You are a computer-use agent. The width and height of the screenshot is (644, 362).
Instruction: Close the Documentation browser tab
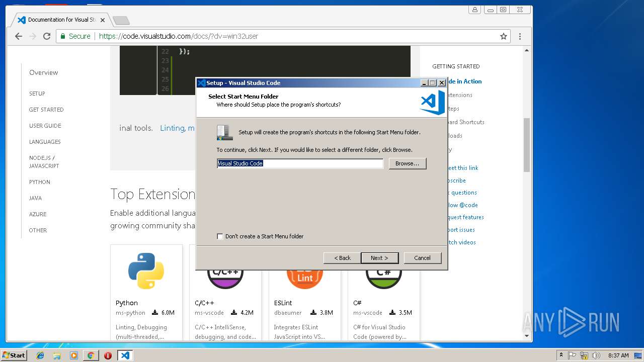(103, 20)
